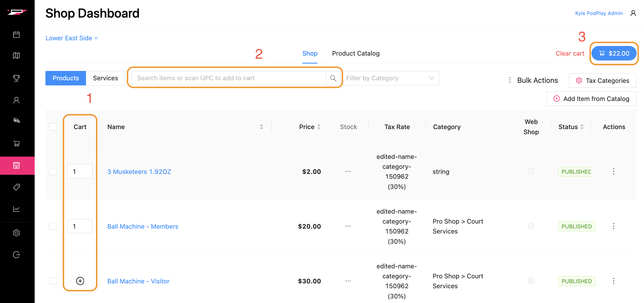Expand the Lower East Side location dropdown
Screen dimensions: 644x303
(x=72, y=38)
